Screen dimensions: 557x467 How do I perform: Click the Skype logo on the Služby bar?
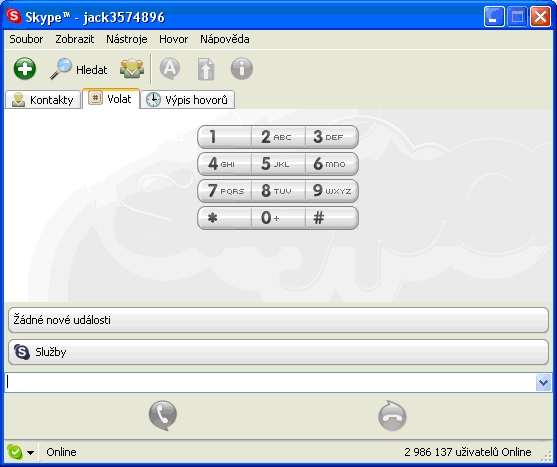click(x=22, y=352)
